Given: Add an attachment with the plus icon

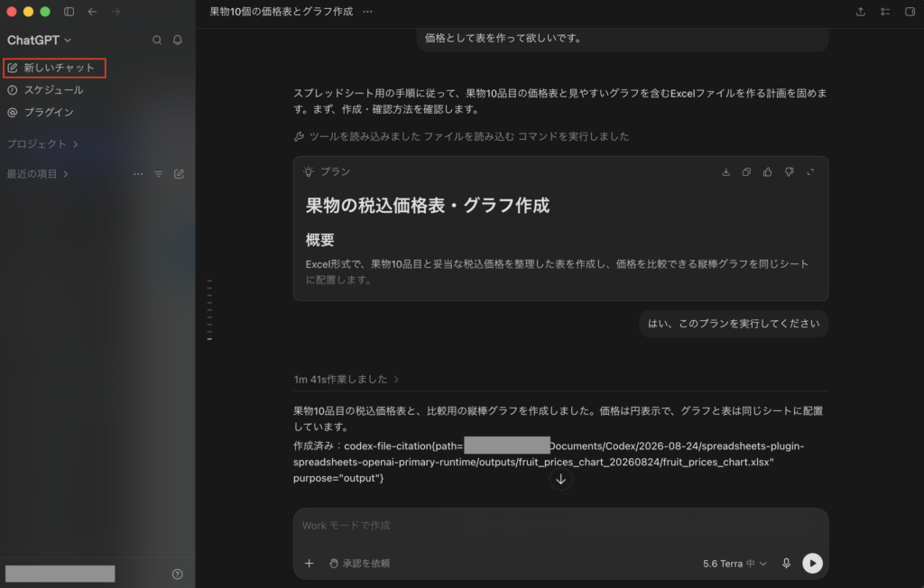Looking at the screenshot, I should pos(309,564).
